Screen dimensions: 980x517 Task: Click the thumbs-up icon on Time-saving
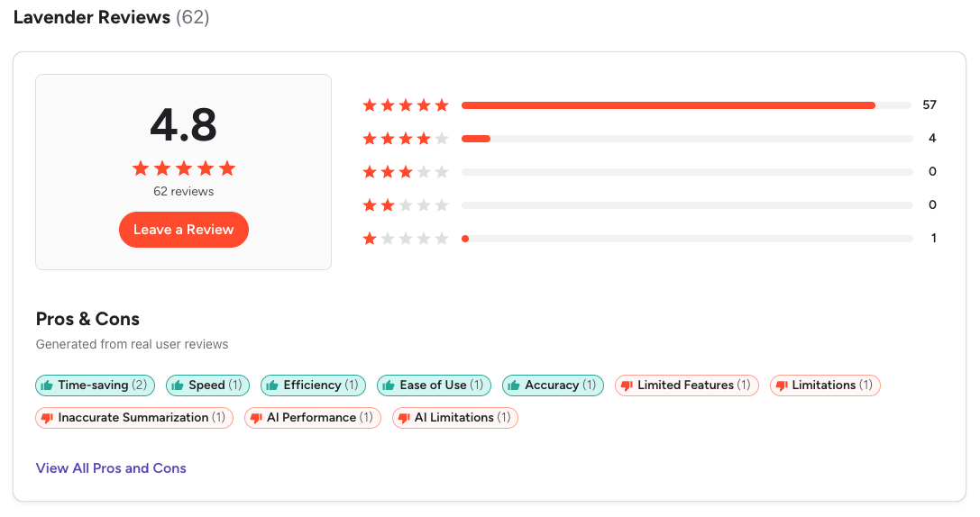(x=47, y=385)
